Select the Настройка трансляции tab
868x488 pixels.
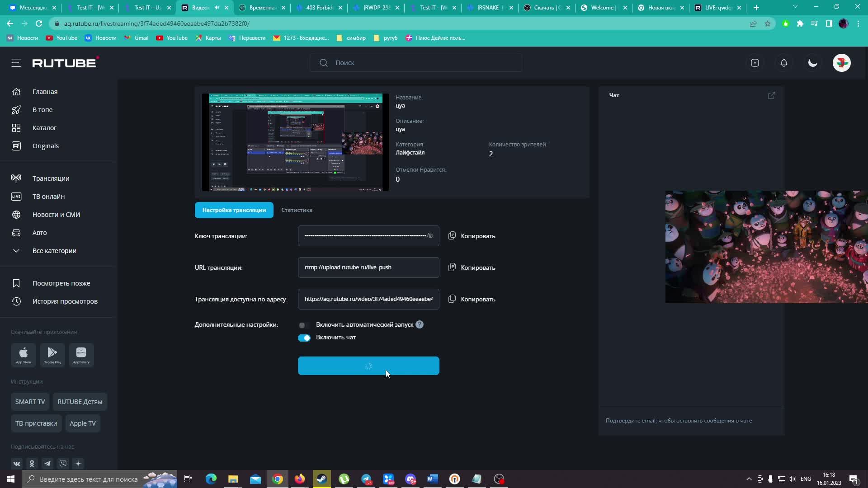coord(234,210)
